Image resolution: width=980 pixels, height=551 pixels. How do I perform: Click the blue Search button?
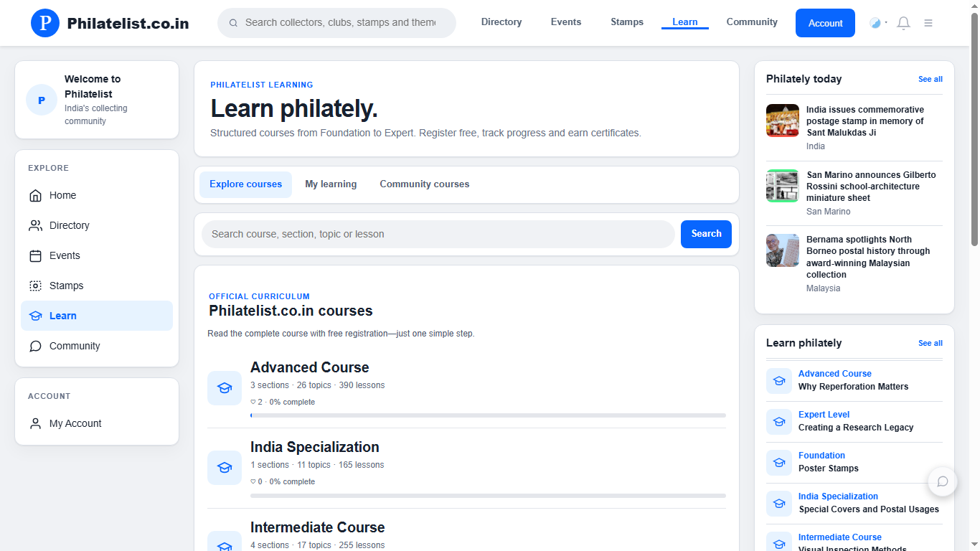(706, 234)
